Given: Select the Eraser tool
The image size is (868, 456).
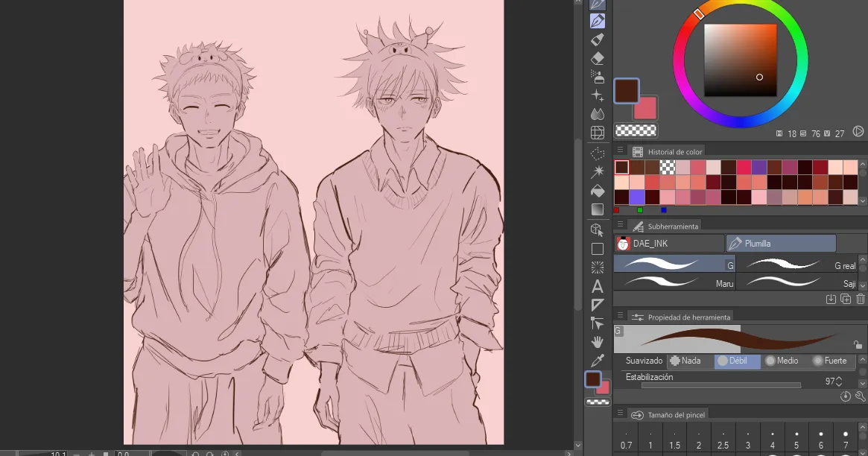Looking at the screenshot, I should pyautogui.click(x=598, y=58).
